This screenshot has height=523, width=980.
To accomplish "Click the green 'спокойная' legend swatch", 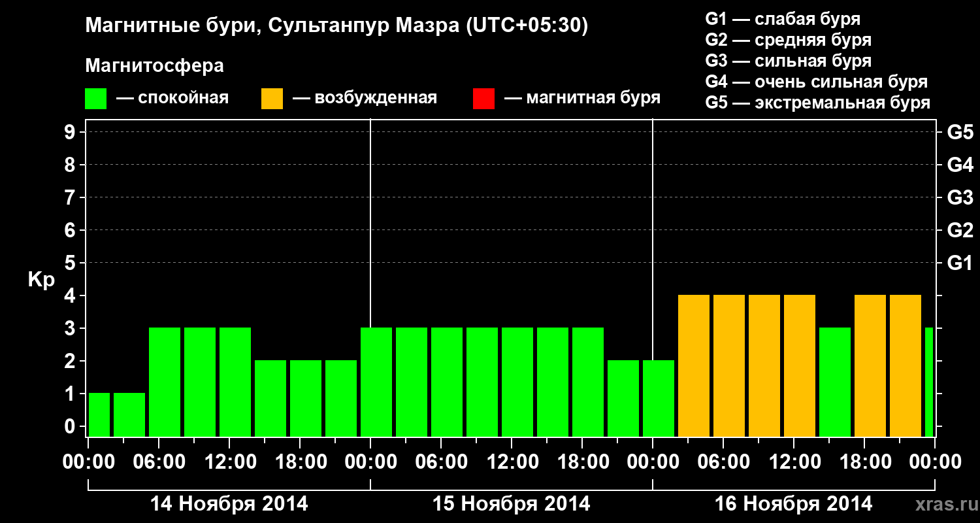I will click(x=96, y=99).
